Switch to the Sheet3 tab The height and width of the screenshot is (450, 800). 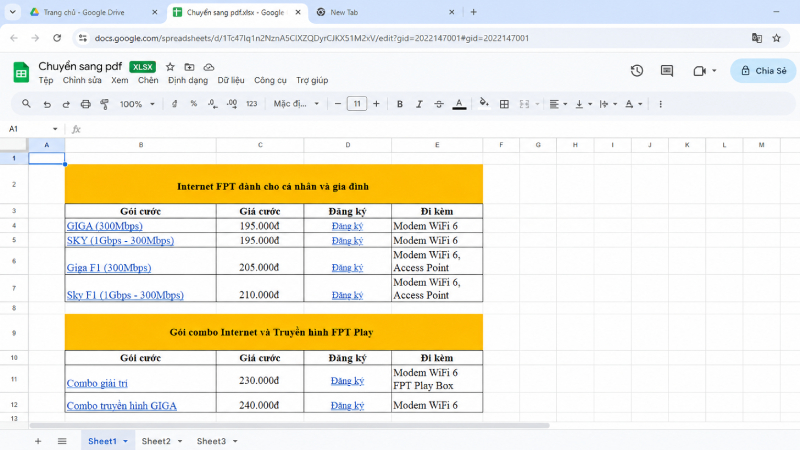211,441
